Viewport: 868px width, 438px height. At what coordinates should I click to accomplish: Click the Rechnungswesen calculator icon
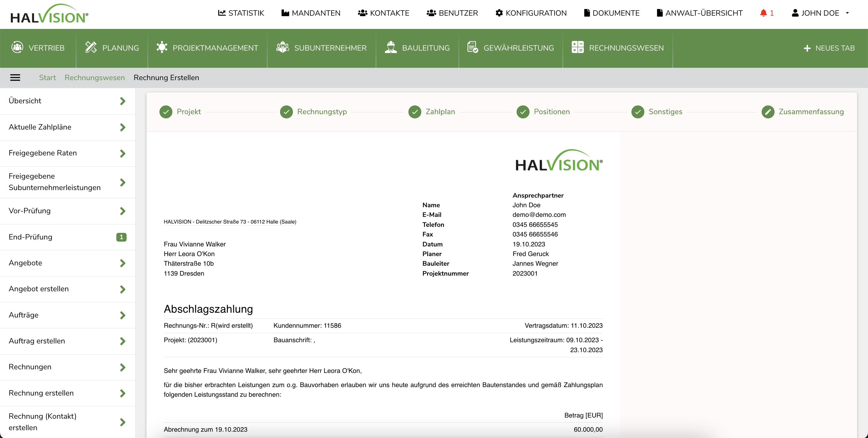pyautogui.click(x=577, y=47)
